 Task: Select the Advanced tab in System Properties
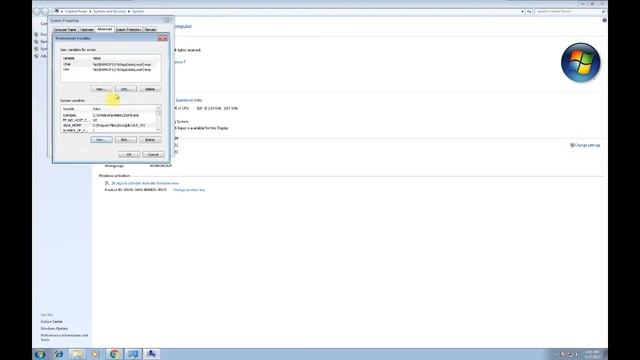pos(104,29)
